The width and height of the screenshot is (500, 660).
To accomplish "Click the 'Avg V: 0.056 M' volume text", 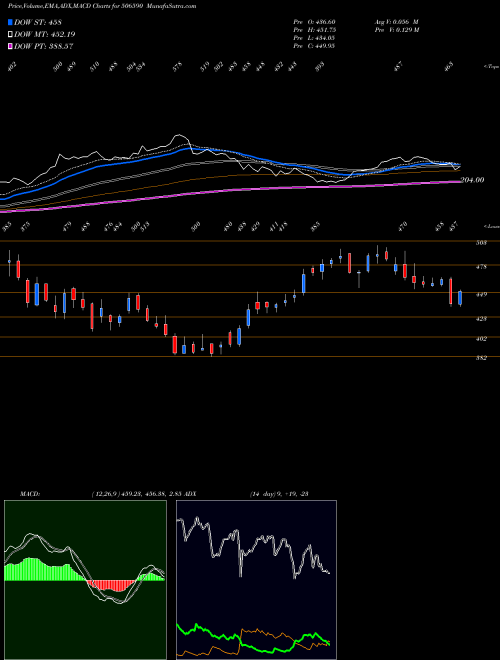I will click(396, 22).
